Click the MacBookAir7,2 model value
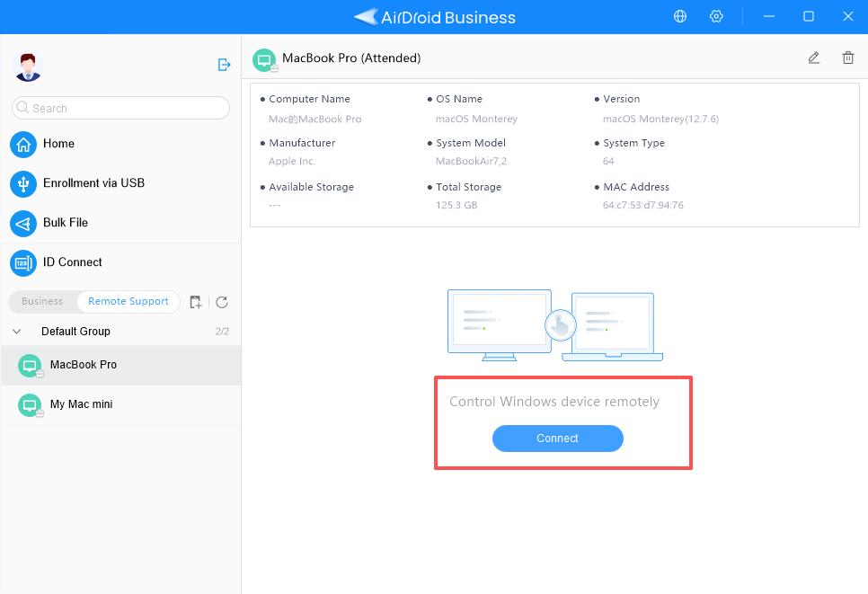The width and height of the screenshot is (868, 594). 471,161
